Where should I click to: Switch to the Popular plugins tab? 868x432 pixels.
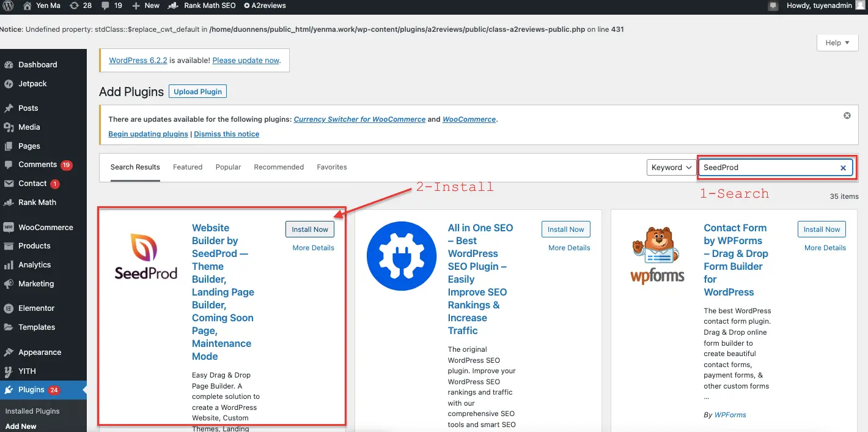pos(228,166)
